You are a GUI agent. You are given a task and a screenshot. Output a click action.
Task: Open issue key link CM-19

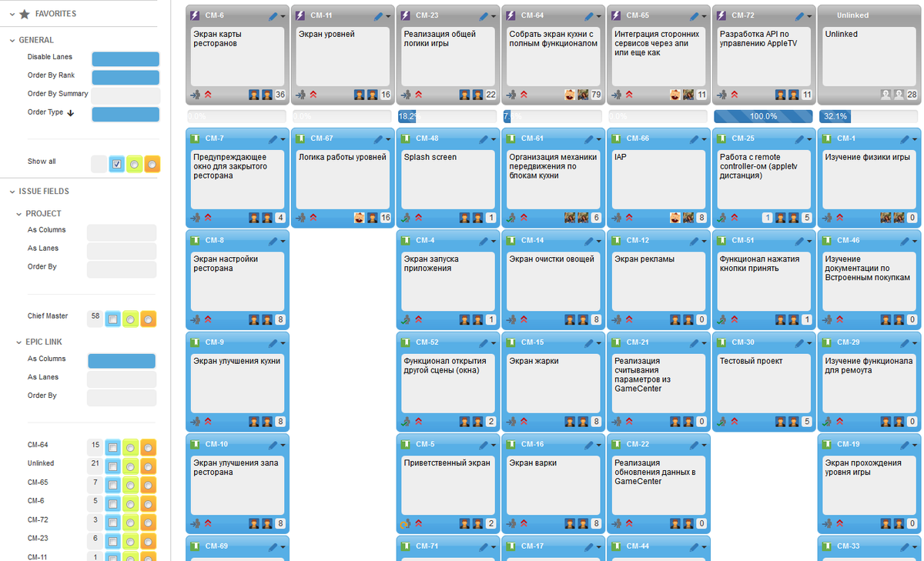[x=849, y=444]
